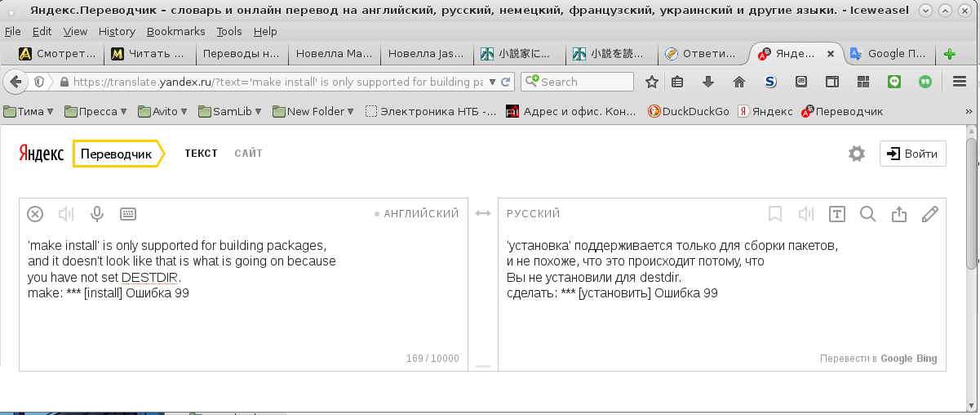Suggest an edit with the pencil icon
The image size is (980, 415).
pos(929,214)
